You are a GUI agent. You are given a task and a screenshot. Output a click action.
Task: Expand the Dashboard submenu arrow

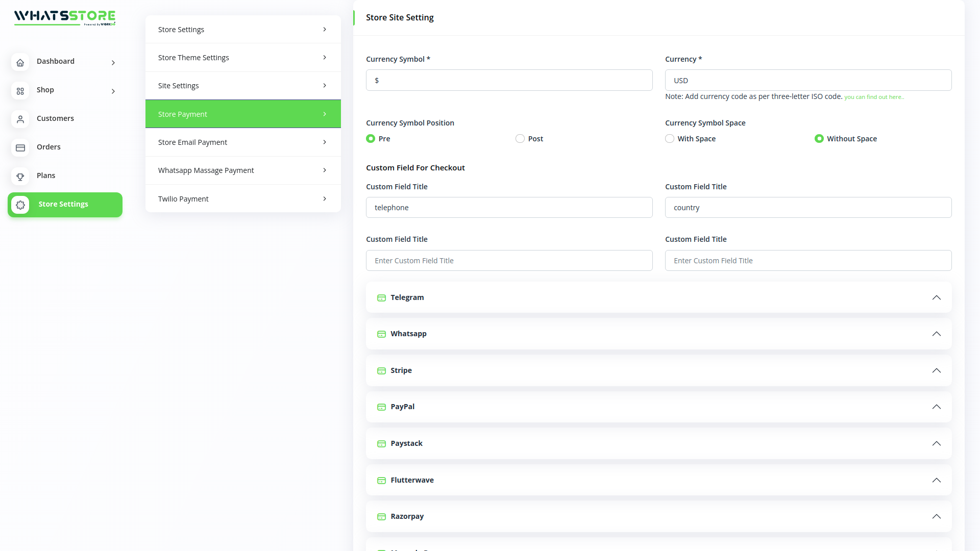113,63
